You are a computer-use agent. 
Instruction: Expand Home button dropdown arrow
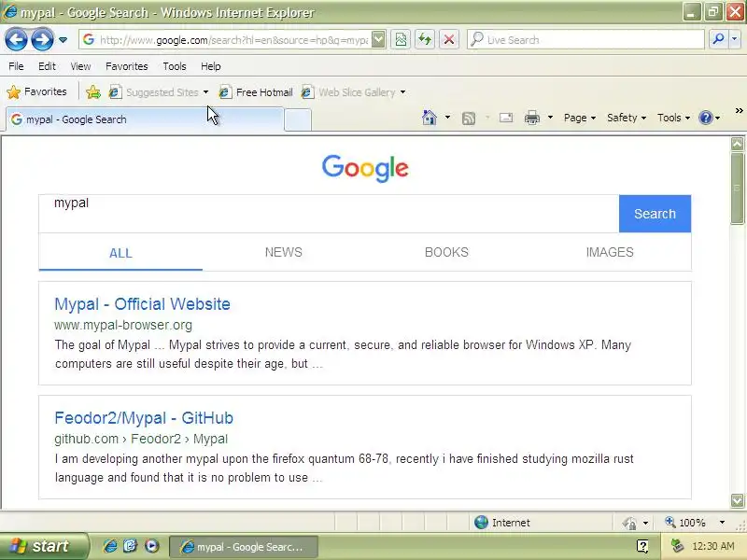pyautogui.click(x=448, y=118)
